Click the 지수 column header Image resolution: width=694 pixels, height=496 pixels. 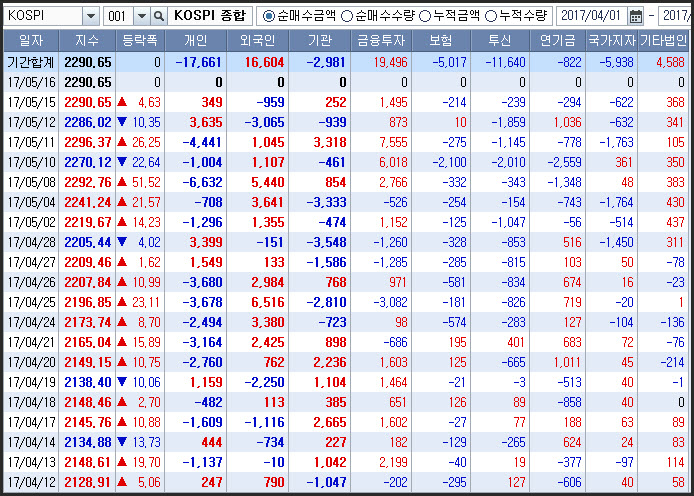(87, 41)
